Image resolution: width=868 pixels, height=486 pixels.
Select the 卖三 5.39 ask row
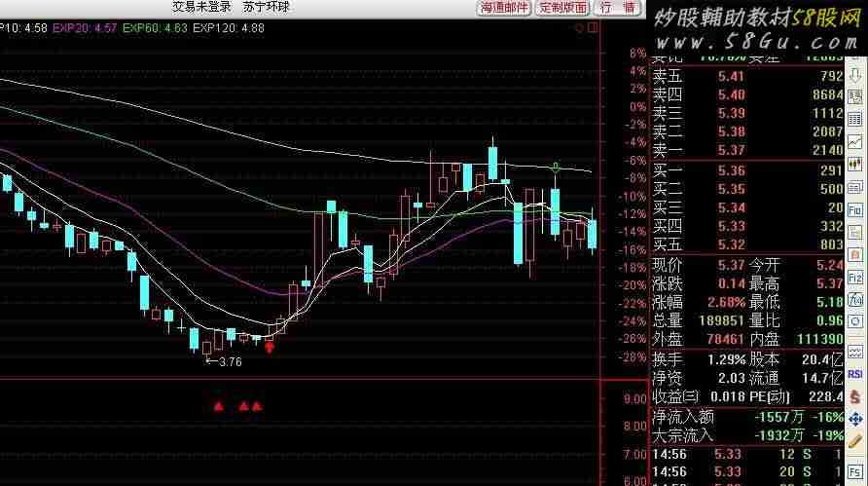[x=747, y=113]
